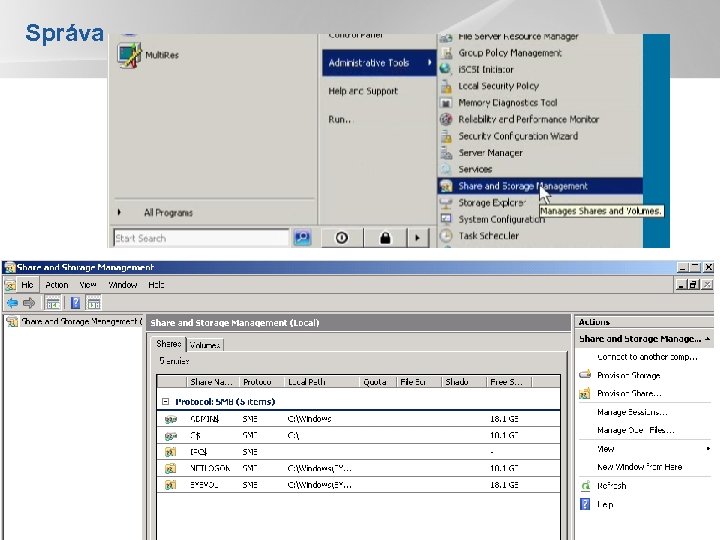Click Manage Sessions in Actions pane
720x540 pixels.
click(x=632, y=412)
